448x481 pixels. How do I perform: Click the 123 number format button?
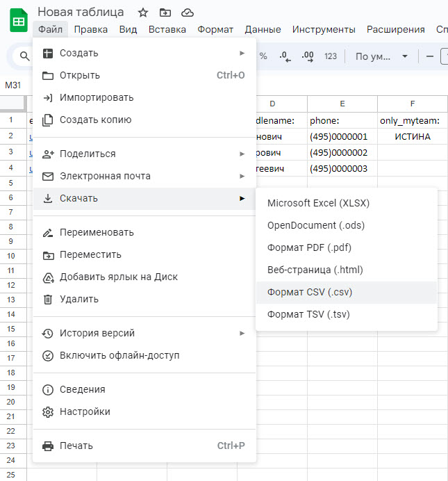click(331, 56)
